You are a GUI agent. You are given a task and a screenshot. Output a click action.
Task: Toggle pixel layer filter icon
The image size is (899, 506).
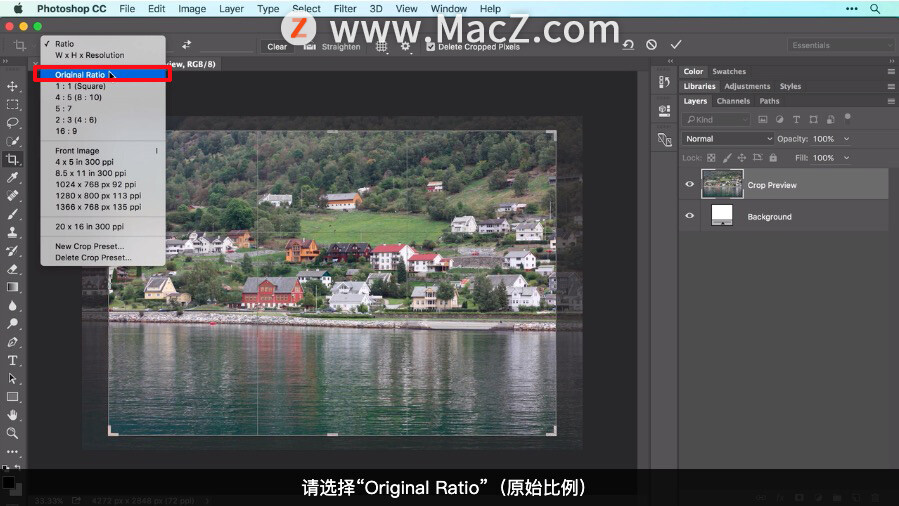(763, 119)
